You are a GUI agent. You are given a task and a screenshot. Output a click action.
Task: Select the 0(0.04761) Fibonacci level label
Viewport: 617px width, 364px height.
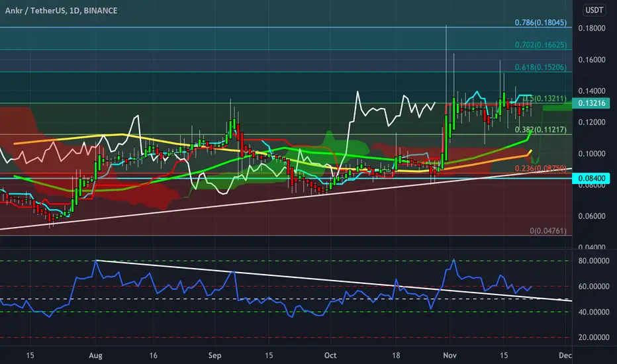coord(548,230)
